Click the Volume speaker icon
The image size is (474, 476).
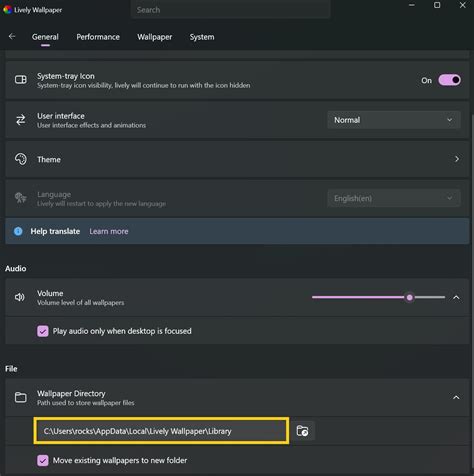tap(20, 297)
